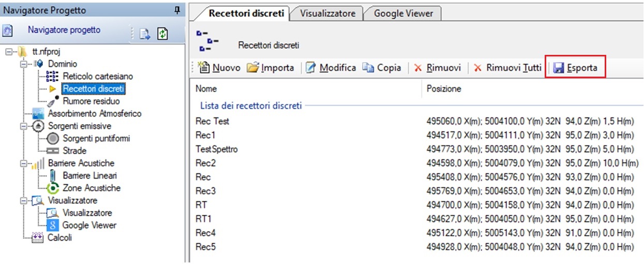
Task: Click the Copia toolbar icon
Action: [x=368, y=68]
